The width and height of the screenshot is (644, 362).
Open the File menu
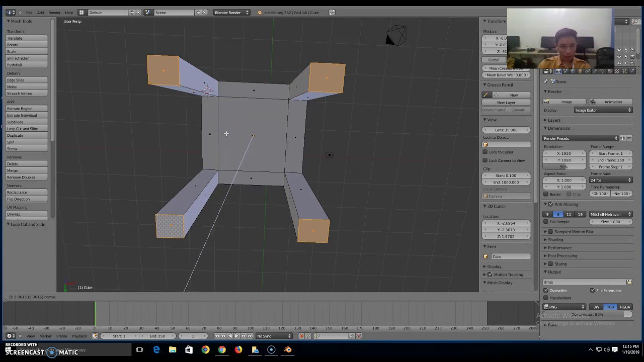pos(29,13)
